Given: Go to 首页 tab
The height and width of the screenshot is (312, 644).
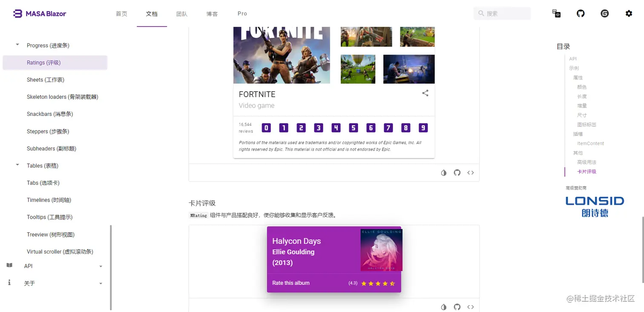Looking at the screenshot, I should [x=122, y=14].
